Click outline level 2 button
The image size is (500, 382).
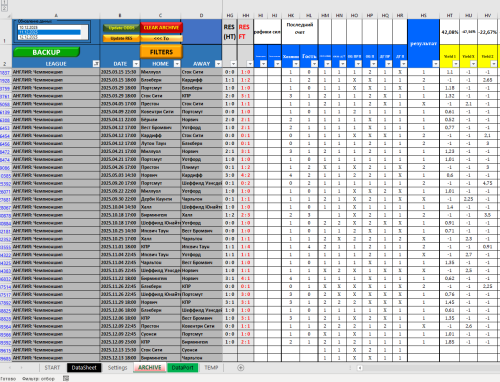click(x=4, y=8)
